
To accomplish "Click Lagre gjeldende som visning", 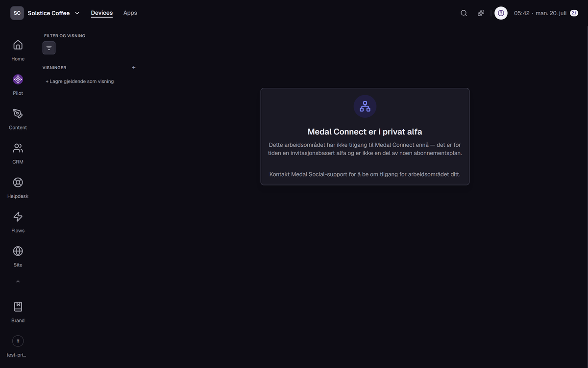I will [80, 81].
